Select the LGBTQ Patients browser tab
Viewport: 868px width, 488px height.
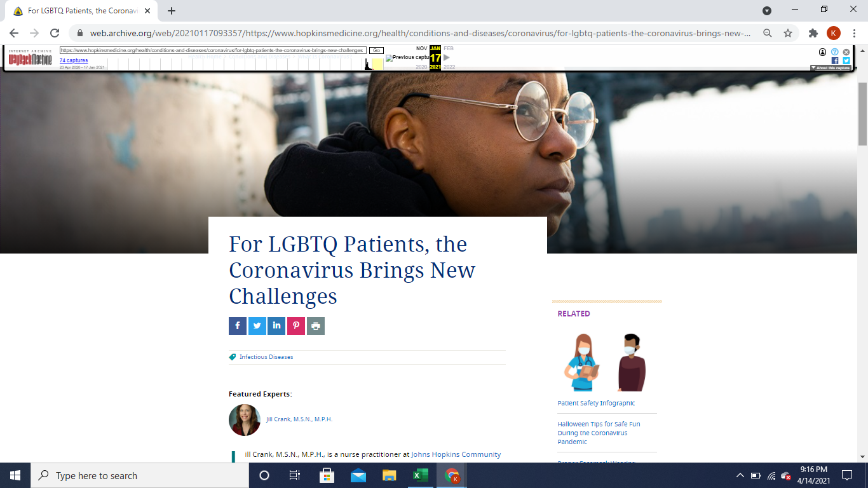(83, 11)
